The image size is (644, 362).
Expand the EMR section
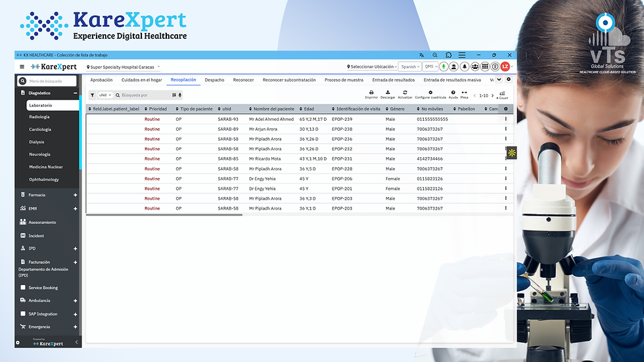point(75,208)
